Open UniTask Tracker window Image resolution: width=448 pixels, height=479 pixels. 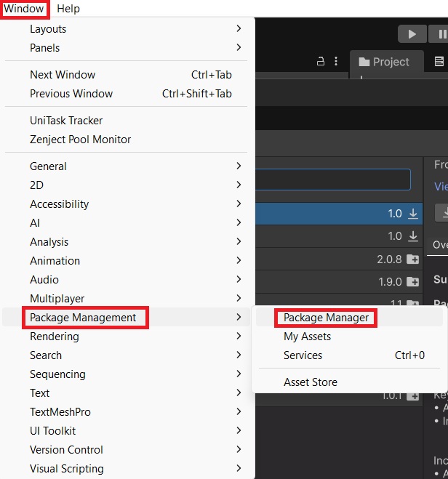66,121
